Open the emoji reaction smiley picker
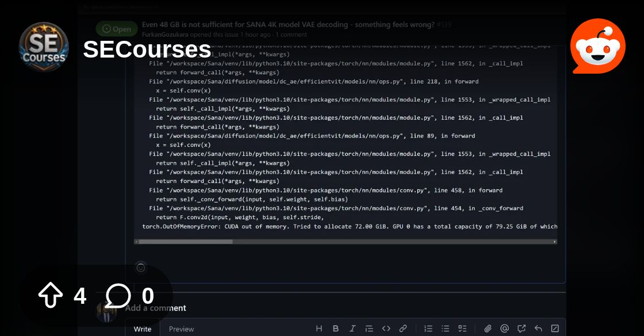 tap(140, 267)
